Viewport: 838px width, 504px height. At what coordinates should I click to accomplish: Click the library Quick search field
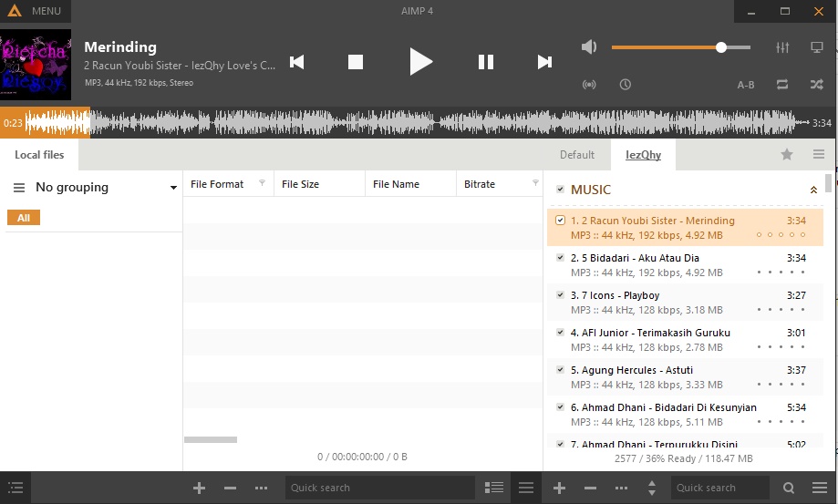(380, 488)
